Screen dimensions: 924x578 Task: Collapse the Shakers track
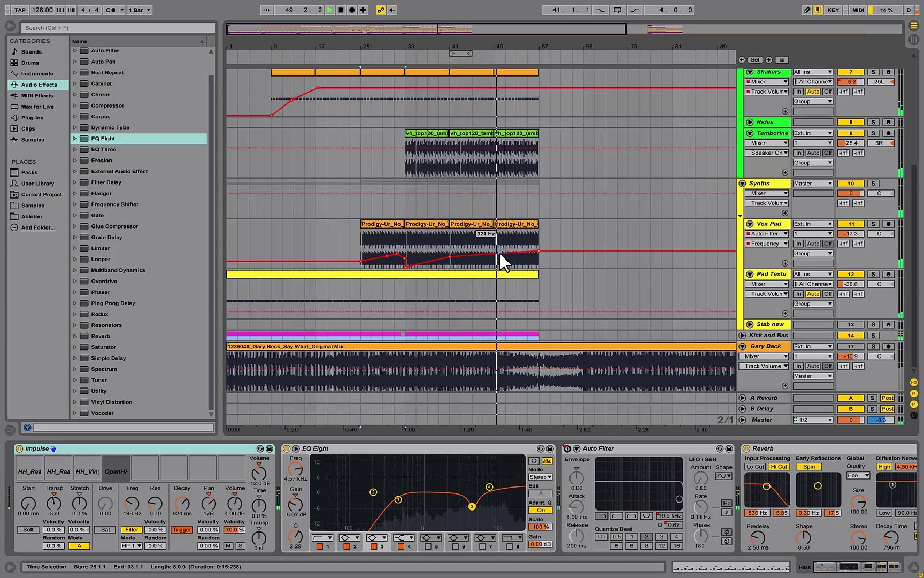tap(750, 72)
